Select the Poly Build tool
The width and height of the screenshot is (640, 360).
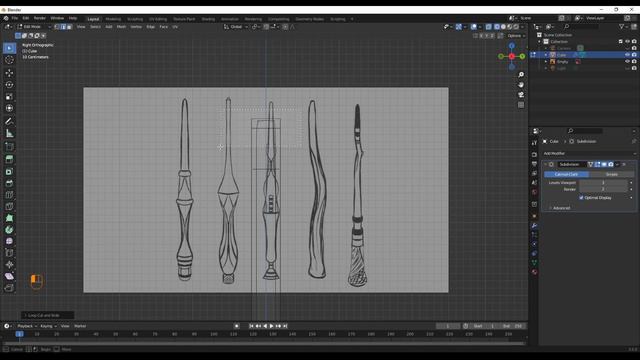point(9,218)
